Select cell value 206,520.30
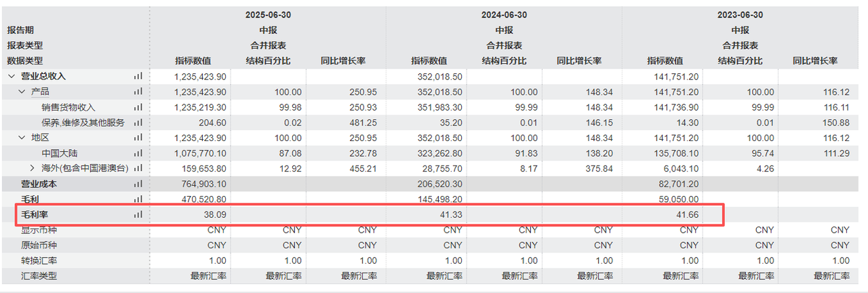 pyautogui.click(x=441, y=184)
